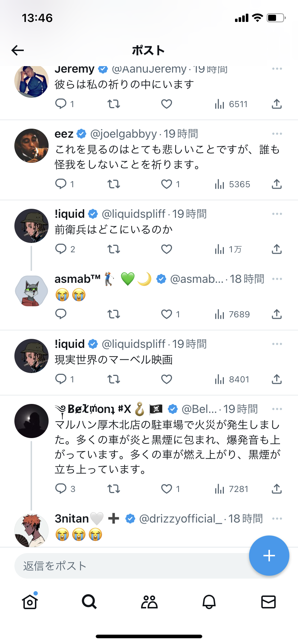This screenshot has height=644, width=298.
Task: Share asmab's crying emoji post
Action: (276, 314)
